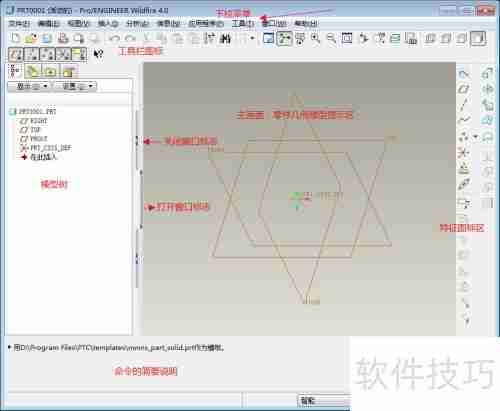500x411 pixels.
Task: Open the 编辑(E) menu
Action: click(49, 24)
